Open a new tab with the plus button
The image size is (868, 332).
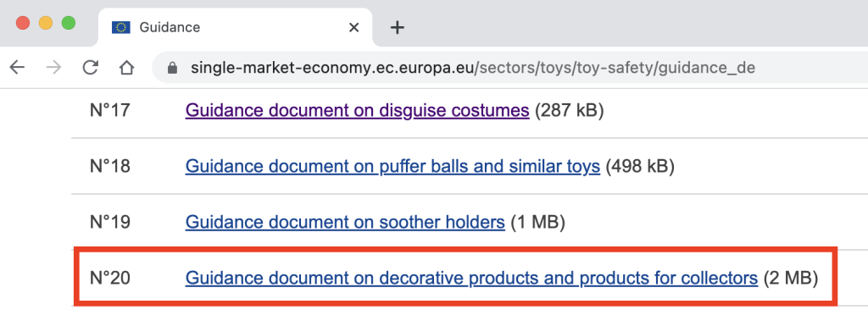coord(397,27)
